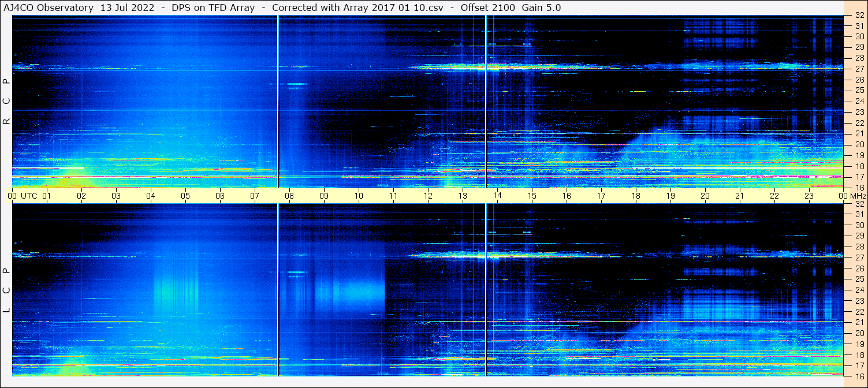Select the 05 hour tick label
The height and width of the screenshot is (388, 868).
(x=185, y=196)
